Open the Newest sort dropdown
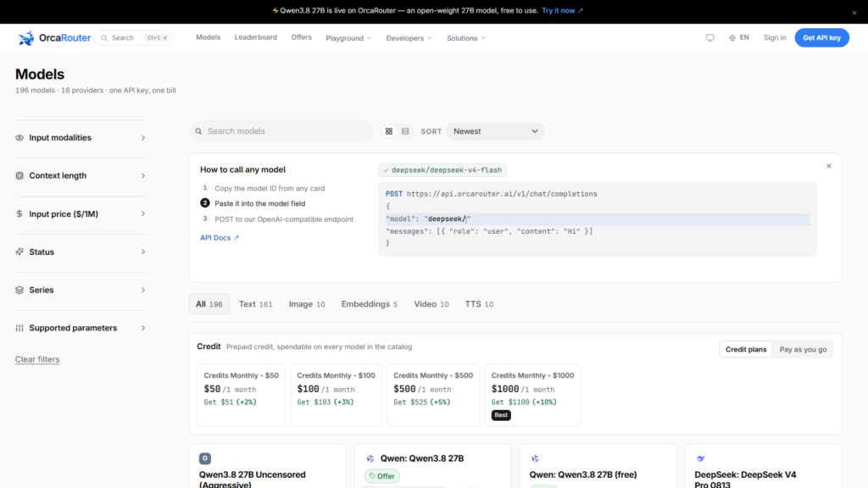The image size is (868, 488). point(495,131)
